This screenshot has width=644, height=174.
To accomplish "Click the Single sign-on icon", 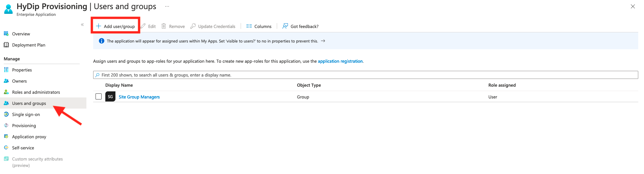I will (x=6, y=114).
